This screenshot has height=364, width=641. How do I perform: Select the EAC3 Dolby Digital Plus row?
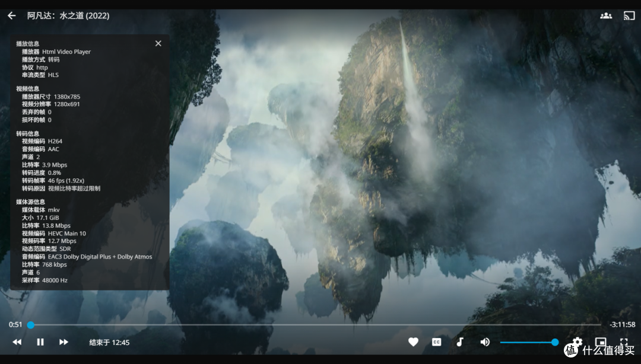[x=87, y=257]
